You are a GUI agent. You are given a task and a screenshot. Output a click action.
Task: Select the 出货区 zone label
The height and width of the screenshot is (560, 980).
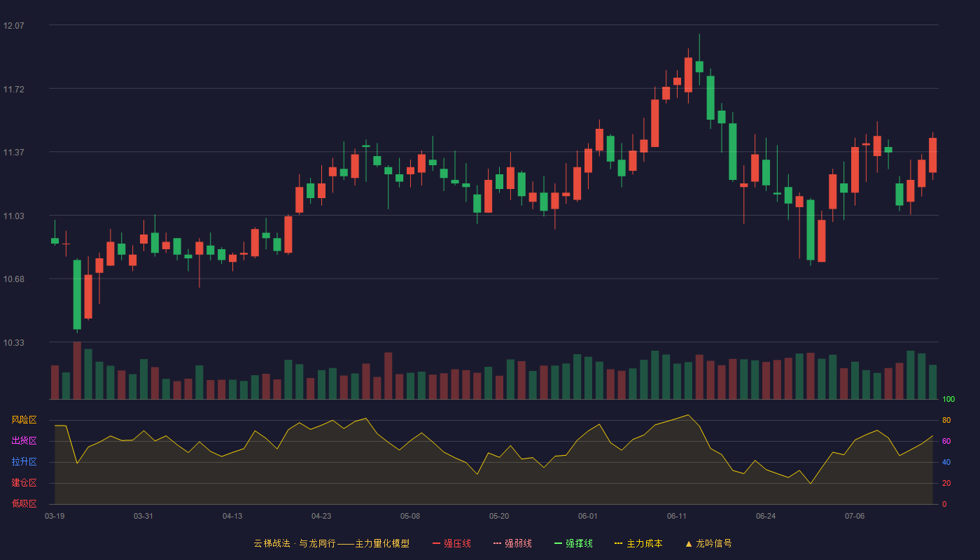pyautogui.click(x=24, y=441)
